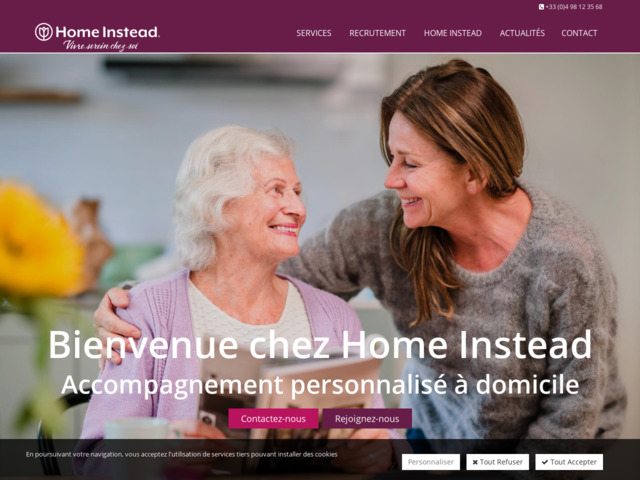Image resolution: width=640 pixels, height=480 pixels.
Task: Go to the Home Instead navigation item
Action: 453,33
